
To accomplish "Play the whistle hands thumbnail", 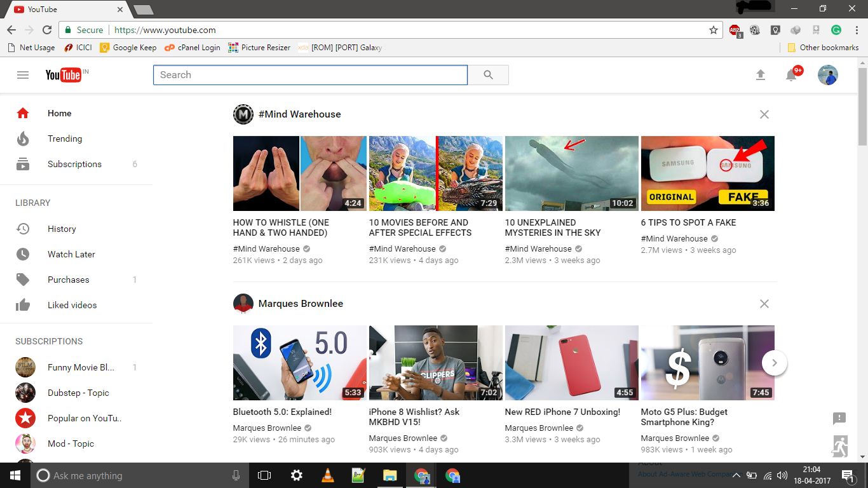I will pos(300,173).
